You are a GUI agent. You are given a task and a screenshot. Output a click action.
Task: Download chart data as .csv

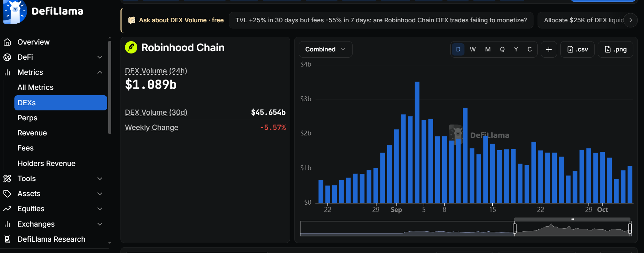tap(577, 49)
